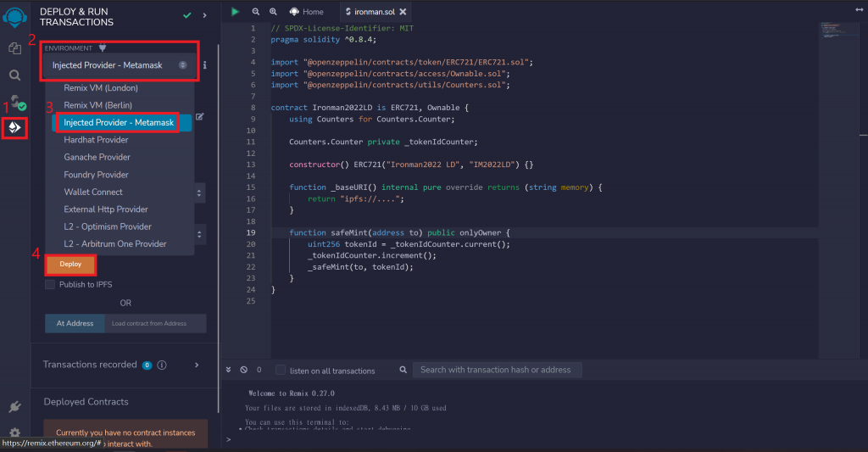Screen dimensions: 868x452
Task: Click the stepper arrows beside Wallet Connect
Action: (199, 193)
